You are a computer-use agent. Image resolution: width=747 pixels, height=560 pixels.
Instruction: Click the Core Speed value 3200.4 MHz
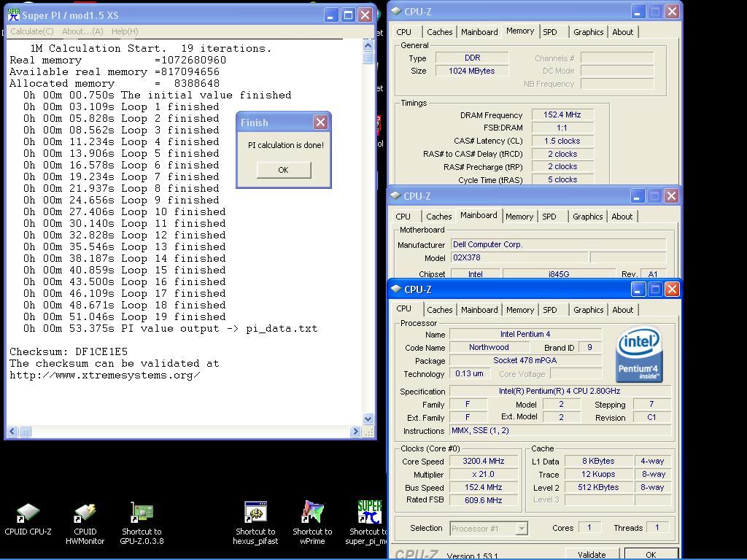pos(484,461)
